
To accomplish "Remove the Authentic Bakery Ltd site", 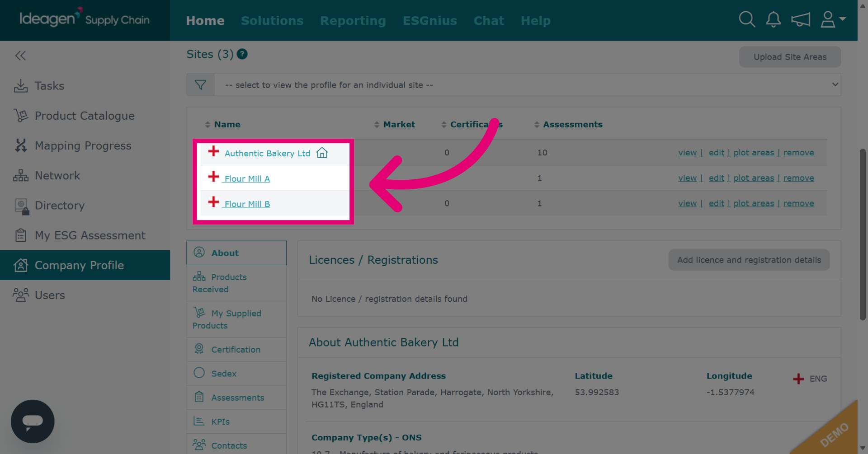I will click(798, 153).
